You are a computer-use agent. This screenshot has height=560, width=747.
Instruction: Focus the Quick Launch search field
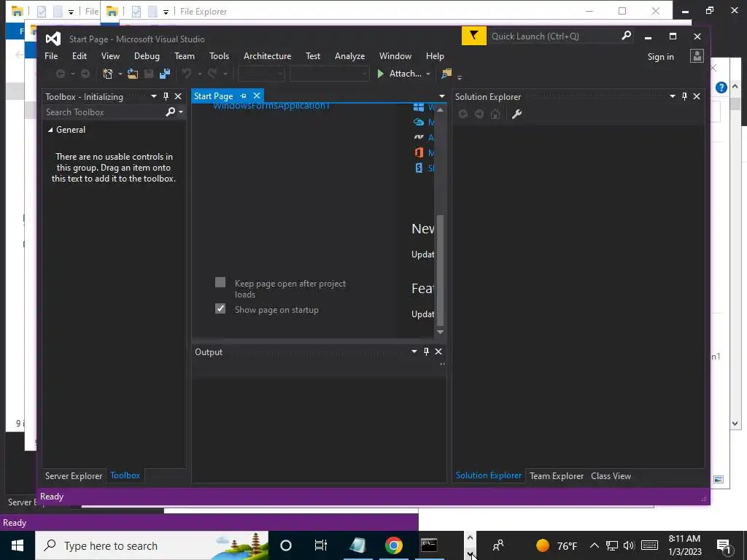point(554,36)
